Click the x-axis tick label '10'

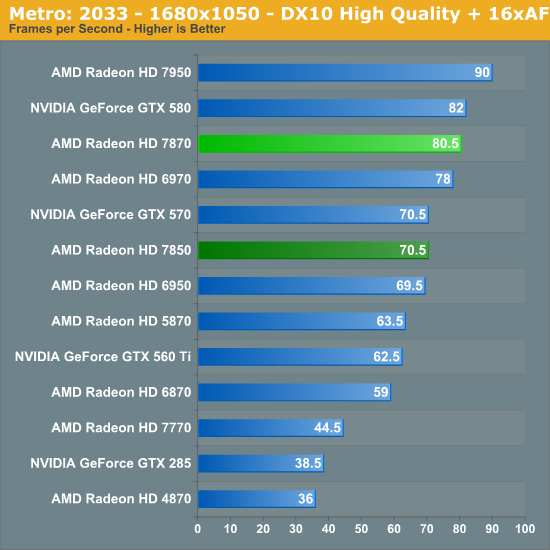(230, 529)
